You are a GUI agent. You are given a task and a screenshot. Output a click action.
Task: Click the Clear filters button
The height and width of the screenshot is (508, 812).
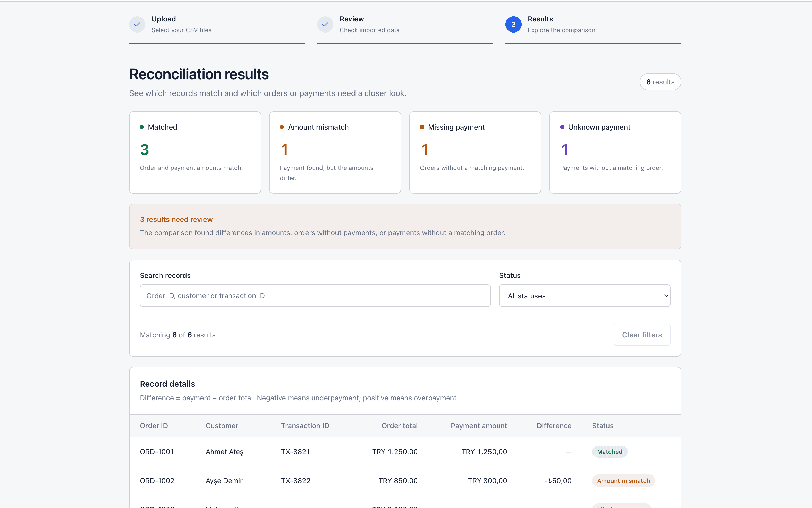(x=642, y=335)
